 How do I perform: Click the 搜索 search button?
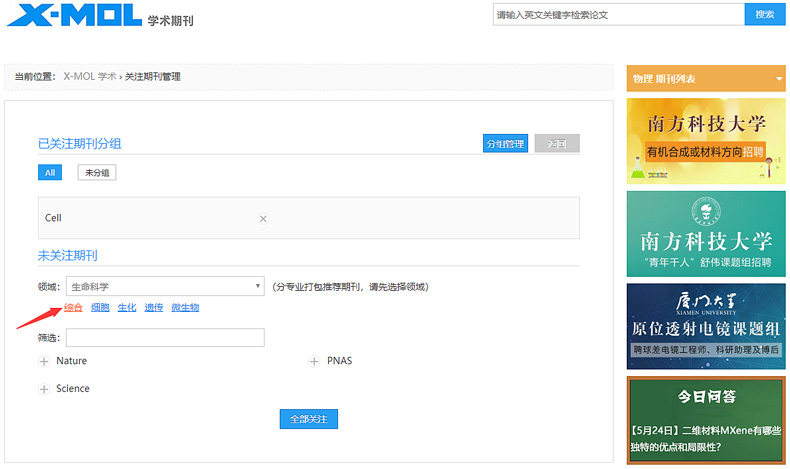pos(765,14)
